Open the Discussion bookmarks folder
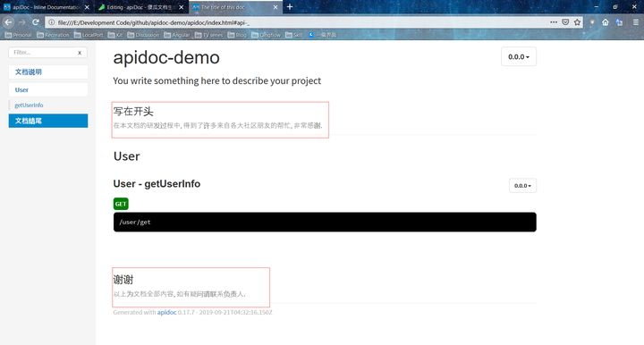 click(143, 35)
